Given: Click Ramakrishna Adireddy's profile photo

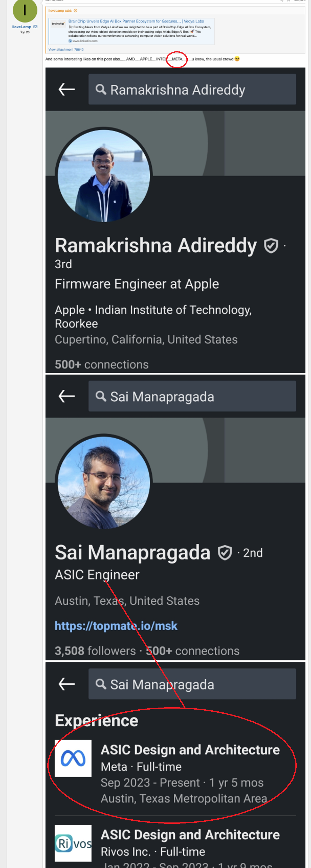Looking at the screenshot, I should pyautogui.click(x=103, y=175).
